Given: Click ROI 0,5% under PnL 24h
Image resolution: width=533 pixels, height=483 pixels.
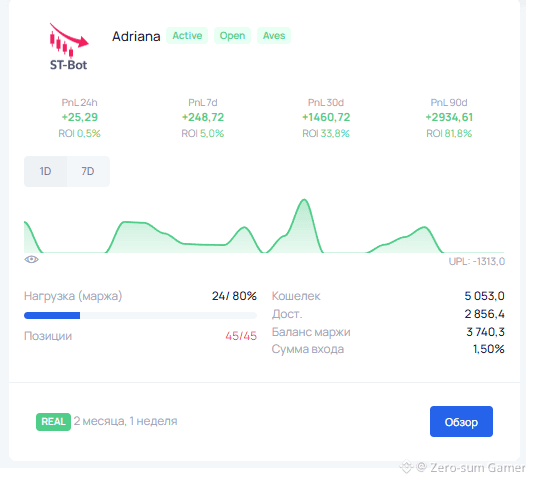Looking at the screenshot, I should [80, 134].
